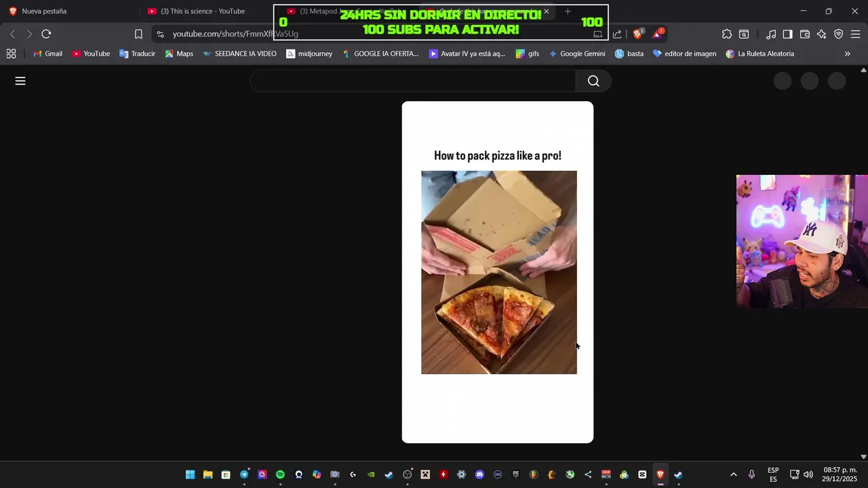Click the YouTube search magnifier button
This screenshot has height=488, width=868.
593,81
